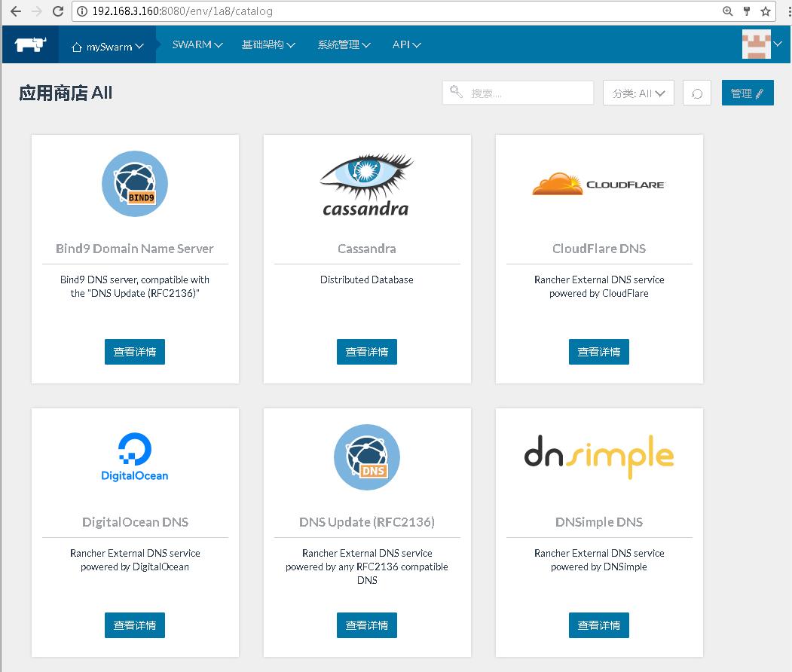Expand the 分类: All category dropdown

[x=638, y=93]
